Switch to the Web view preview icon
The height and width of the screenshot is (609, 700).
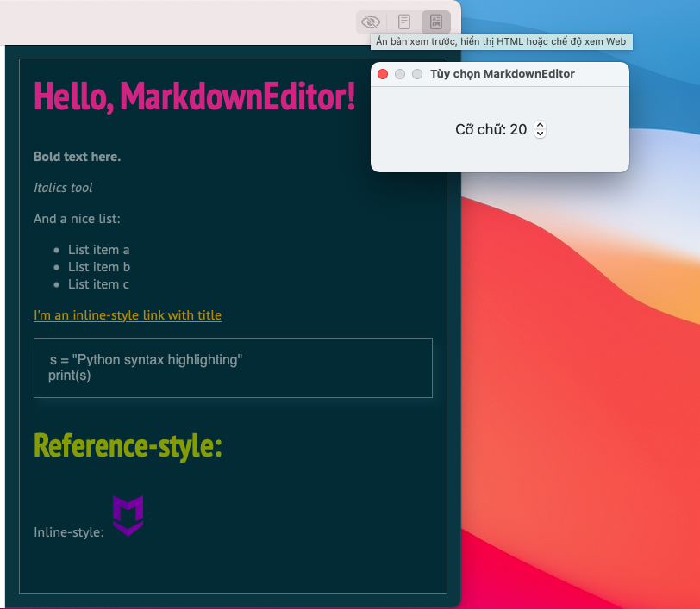click(x=435, y=22)
